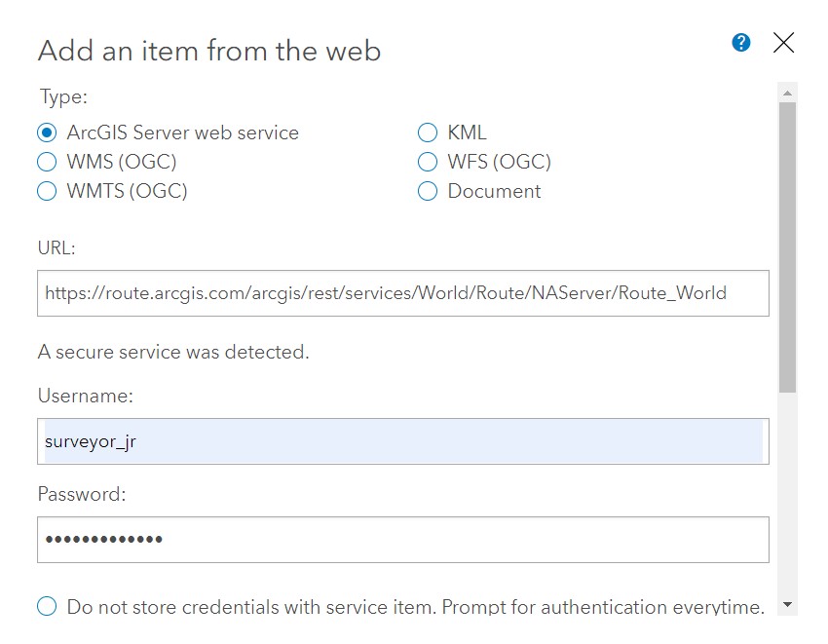Click inside the Password input field
Viewport: 828px width, 644px height.
pos(390,539)
